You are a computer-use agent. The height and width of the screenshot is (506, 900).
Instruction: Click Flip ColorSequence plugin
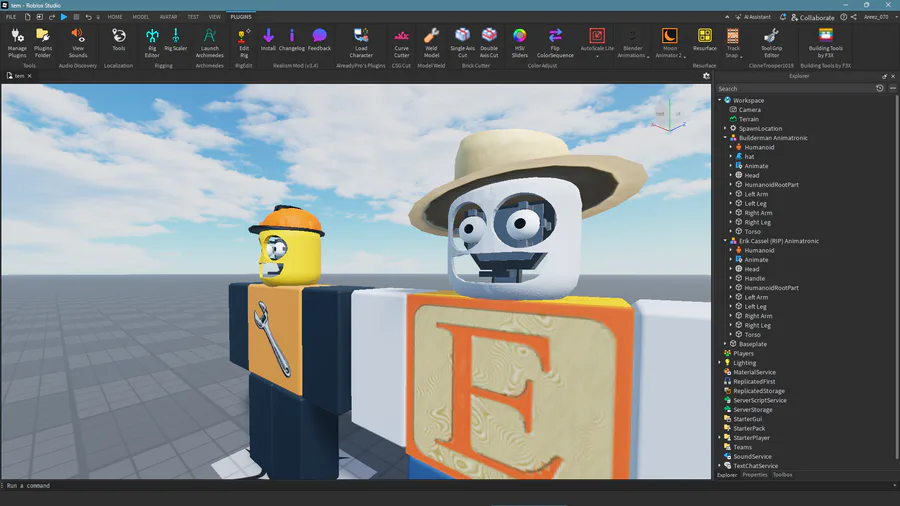(x=555, y=43)
